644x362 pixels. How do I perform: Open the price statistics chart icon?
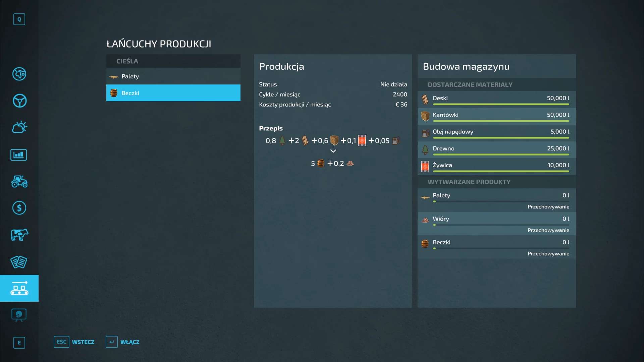pyautogui.click(x=19, y=155)
